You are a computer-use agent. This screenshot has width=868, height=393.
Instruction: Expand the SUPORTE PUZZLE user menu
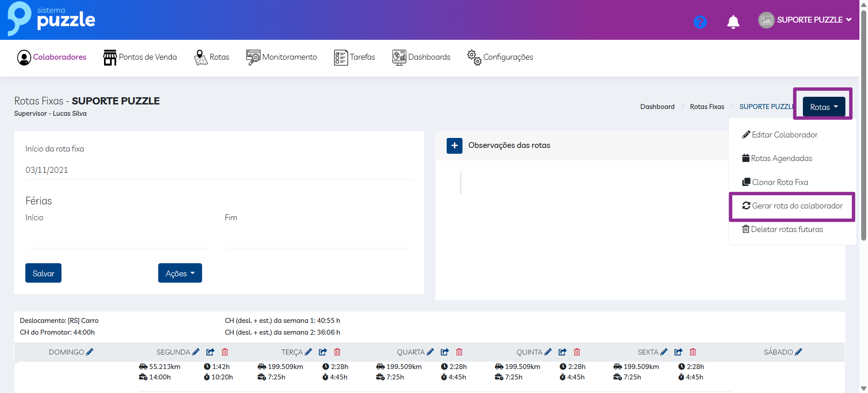tap(805, 20)
